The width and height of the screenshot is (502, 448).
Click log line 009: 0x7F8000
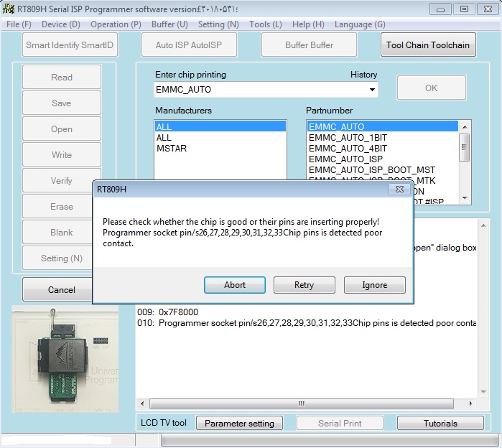[168, 312]
